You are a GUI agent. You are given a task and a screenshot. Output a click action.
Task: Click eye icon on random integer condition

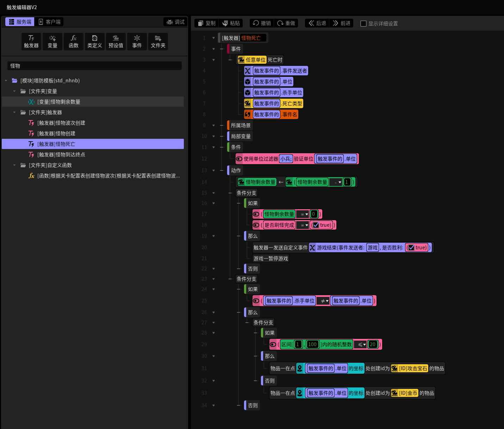pos(273,344)
